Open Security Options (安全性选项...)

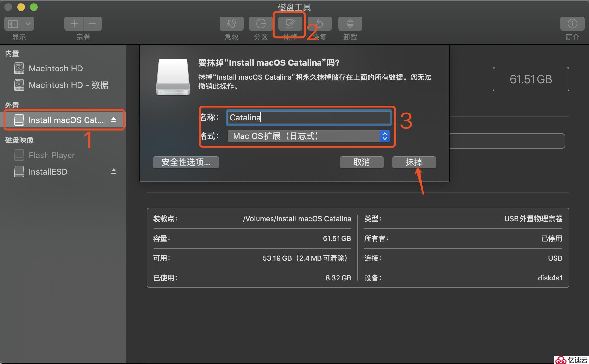tap(186, 162)
